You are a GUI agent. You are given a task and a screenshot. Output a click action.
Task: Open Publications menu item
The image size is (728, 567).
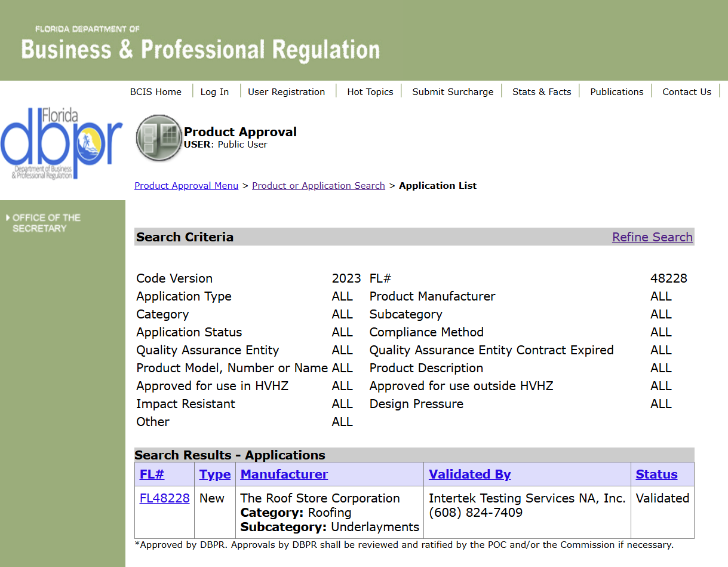tap(617, 91)
